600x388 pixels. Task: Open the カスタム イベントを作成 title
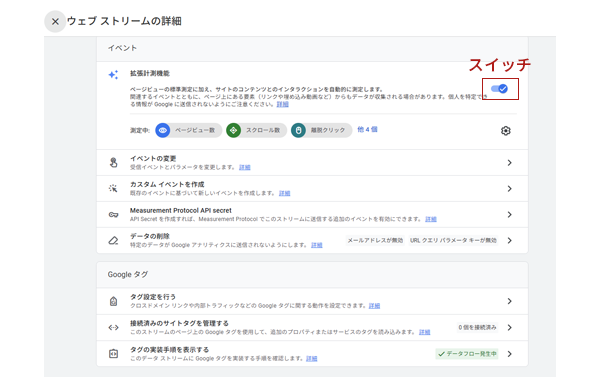point(167,184)
